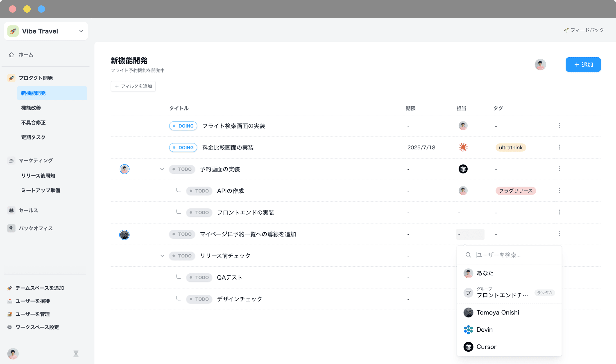Collapse the リリース前チェック subtasks chevron
Image resolution: width=616 pixels, height=364 pixels.
coord(162,256)
